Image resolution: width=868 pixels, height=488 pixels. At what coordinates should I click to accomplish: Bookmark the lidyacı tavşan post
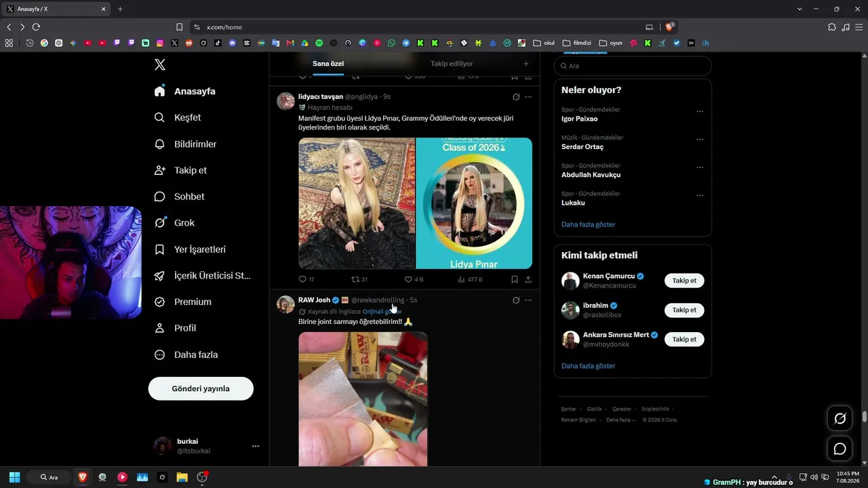click(515, 279)
